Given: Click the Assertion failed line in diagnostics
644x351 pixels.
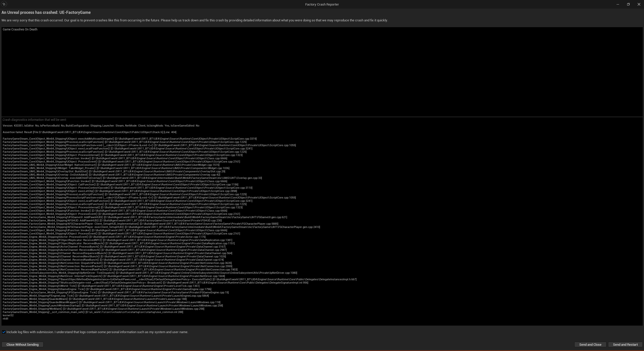Looking at the screenshot, I should click(x=89, y=132).
